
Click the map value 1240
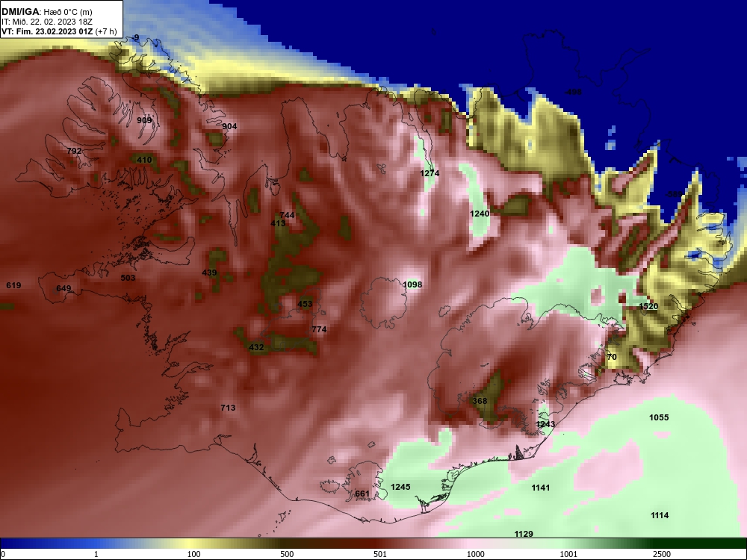(x=480, y=214)
